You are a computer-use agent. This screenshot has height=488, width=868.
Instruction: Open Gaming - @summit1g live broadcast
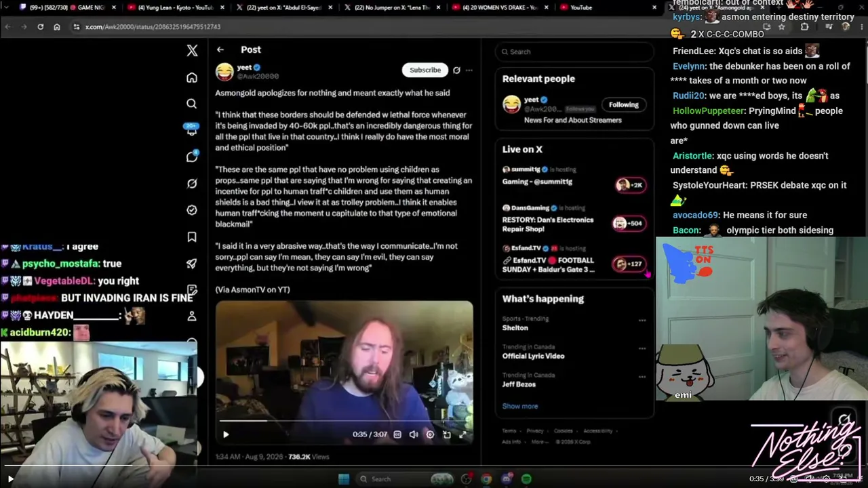[x=537, y=182]
